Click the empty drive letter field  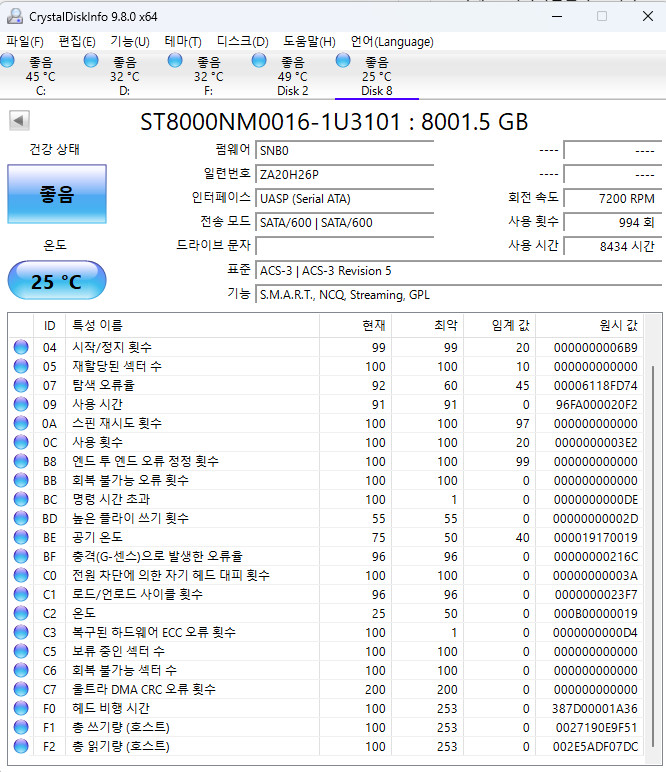click(344, 246)
